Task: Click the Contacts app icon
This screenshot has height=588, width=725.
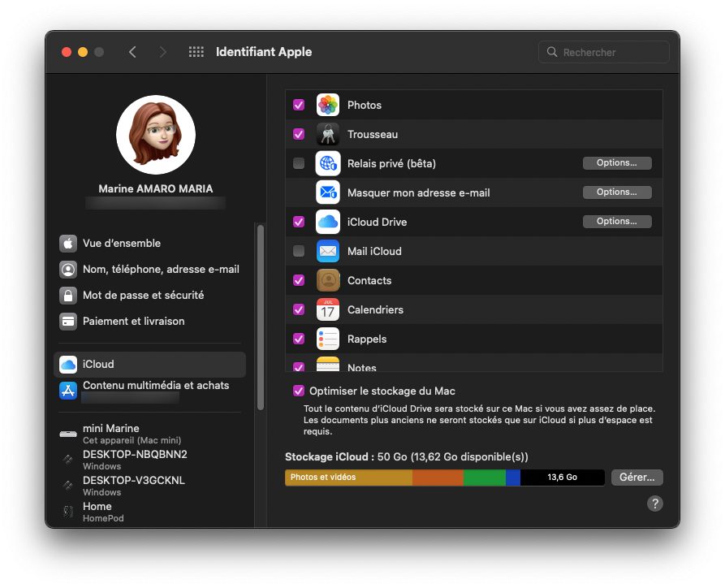Action: tap(327, 280)
